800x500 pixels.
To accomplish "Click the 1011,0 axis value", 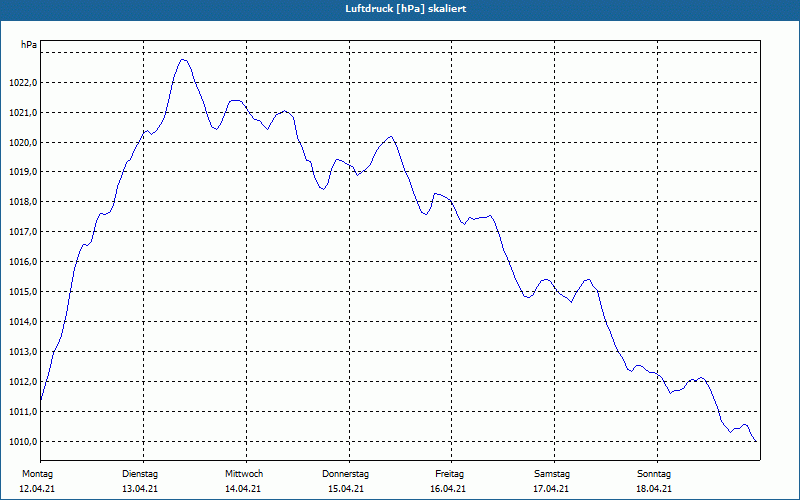I will pos(23,412).
